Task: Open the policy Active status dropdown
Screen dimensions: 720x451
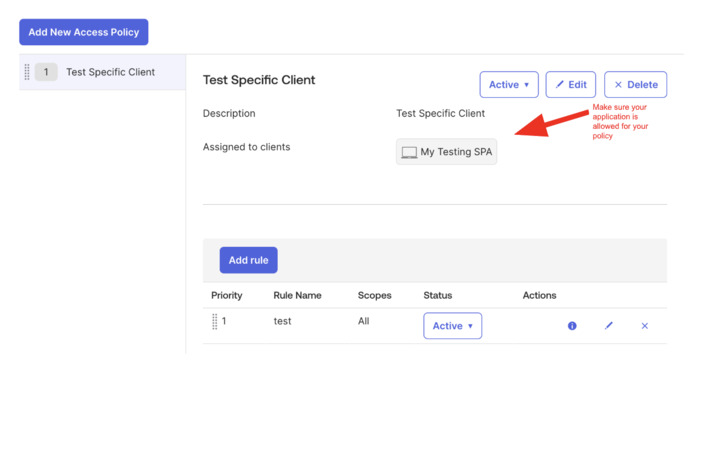Action: click(x=509, y=85)
